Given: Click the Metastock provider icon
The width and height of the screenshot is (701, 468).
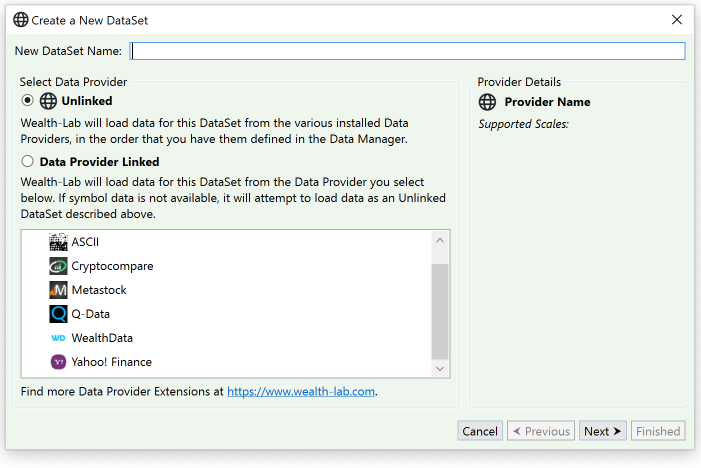Looking at the screenshot, I should [x=58, y=290].
